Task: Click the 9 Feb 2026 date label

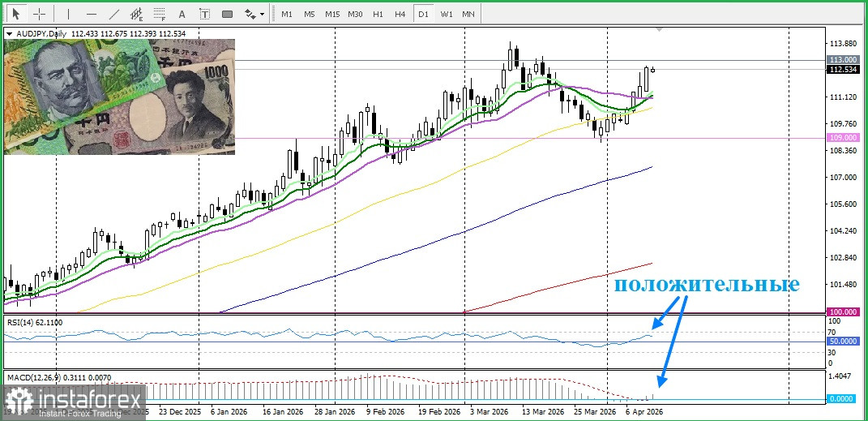Action: [385, 412]
